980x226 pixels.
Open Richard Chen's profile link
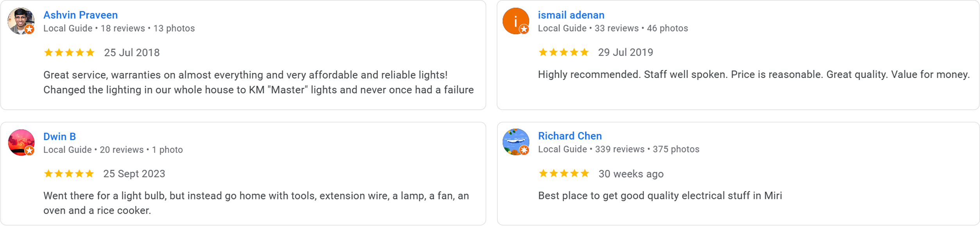click(570, 136)
